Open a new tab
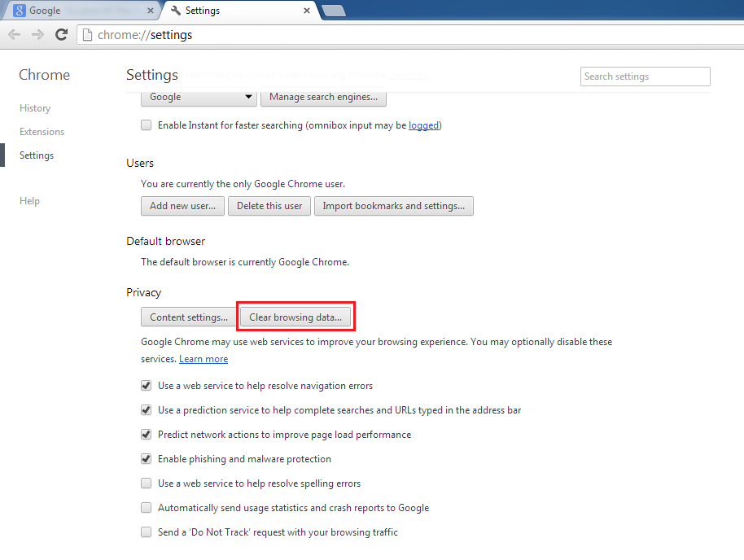This screenshot has width=744, height=560. pyautogui.click(x=334, y=11)
